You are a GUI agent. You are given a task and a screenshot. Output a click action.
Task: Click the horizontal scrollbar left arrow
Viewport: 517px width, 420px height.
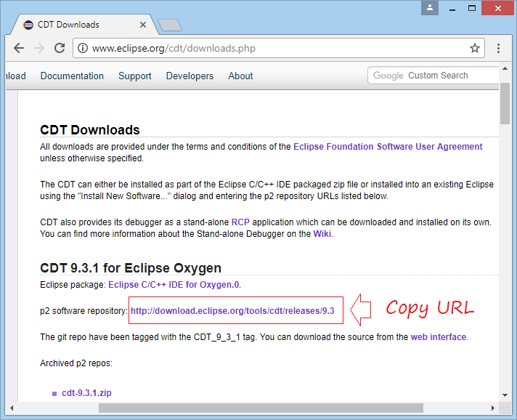12,408
